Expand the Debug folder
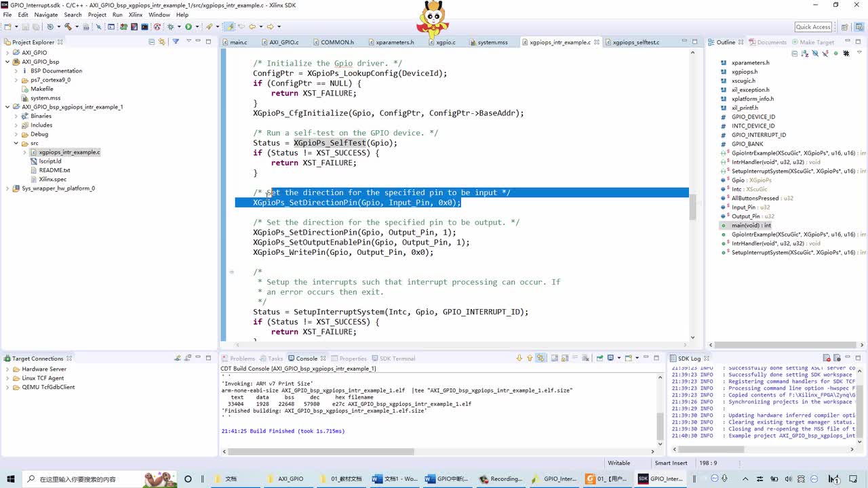 pyautogui.click(x=16, y=134)
